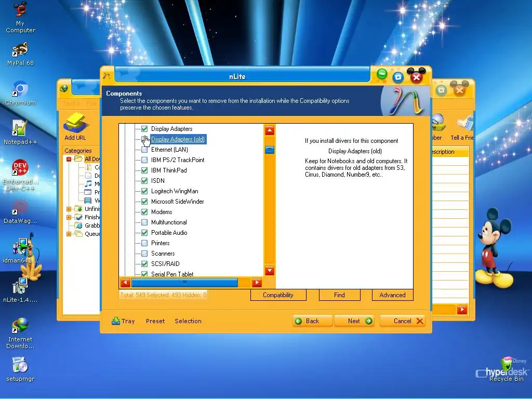The image size is (532, 399).
Task: Open Tasks menu in background window
Action: pos(71,103)
